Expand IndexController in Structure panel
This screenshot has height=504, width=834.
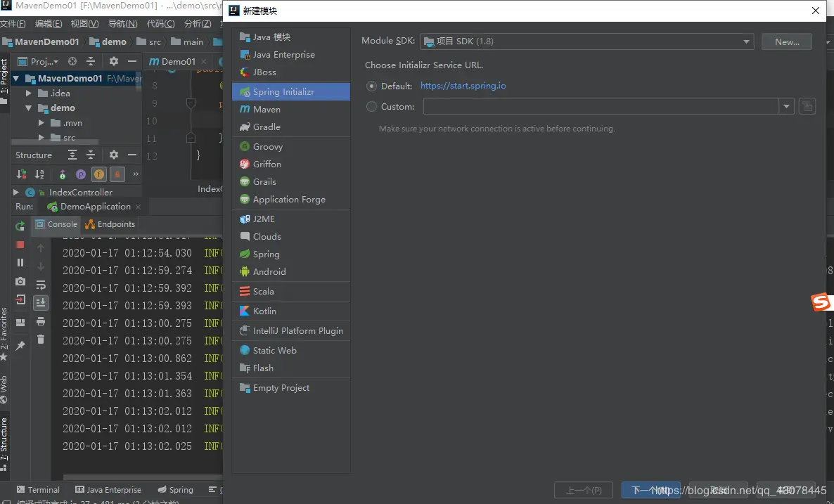click(16, 192)
